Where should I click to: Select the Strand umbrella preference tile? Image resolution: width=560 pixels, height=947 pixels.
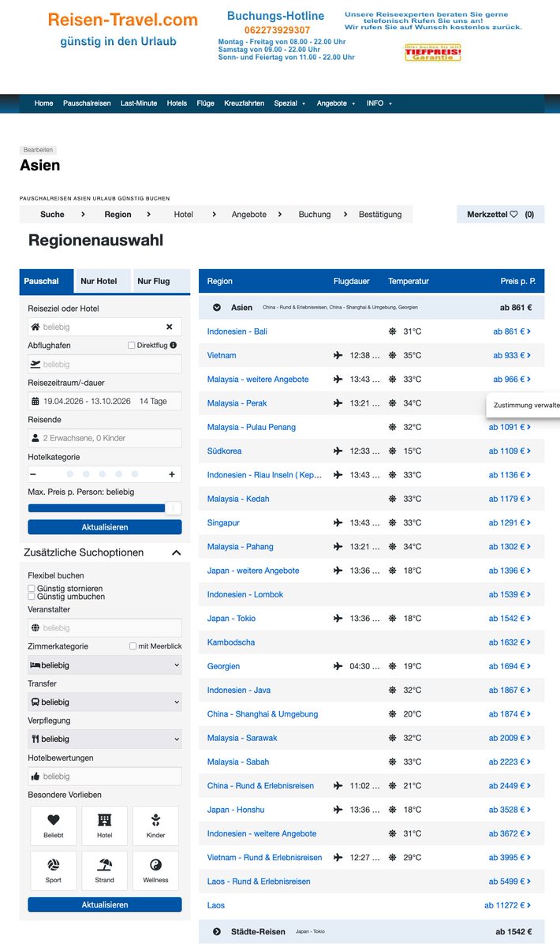105,871
